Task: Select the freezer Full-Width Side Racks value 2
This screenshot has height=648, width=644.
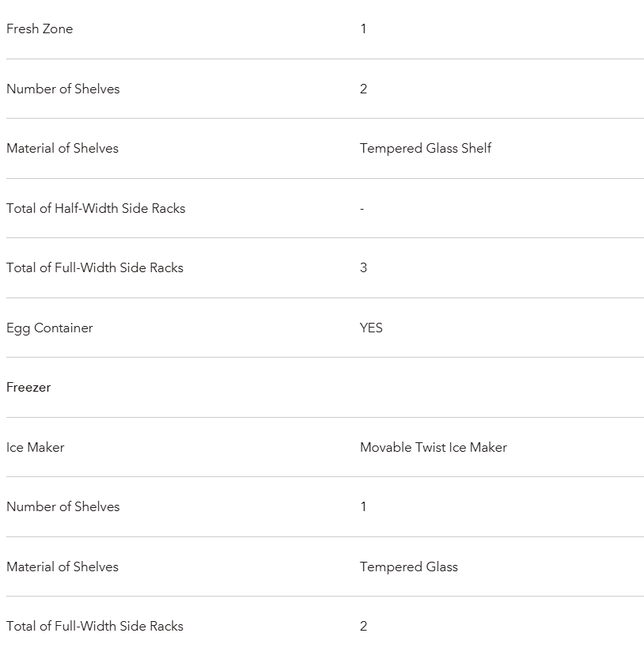Action: click(x=364, y=627)
